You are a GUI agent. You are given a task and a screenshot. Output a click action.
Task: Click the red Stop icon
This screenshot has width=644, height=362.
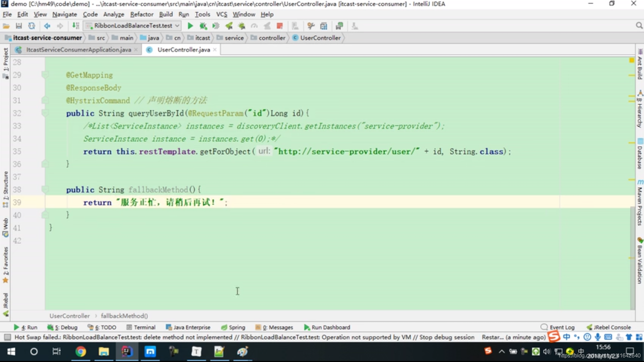pos(280,26)
